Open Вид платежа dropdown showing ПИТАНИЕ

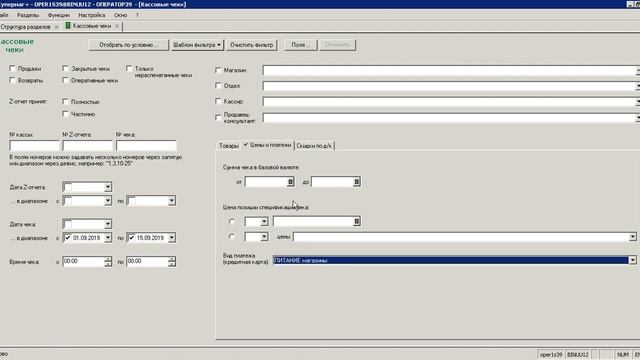click(632, 260)
